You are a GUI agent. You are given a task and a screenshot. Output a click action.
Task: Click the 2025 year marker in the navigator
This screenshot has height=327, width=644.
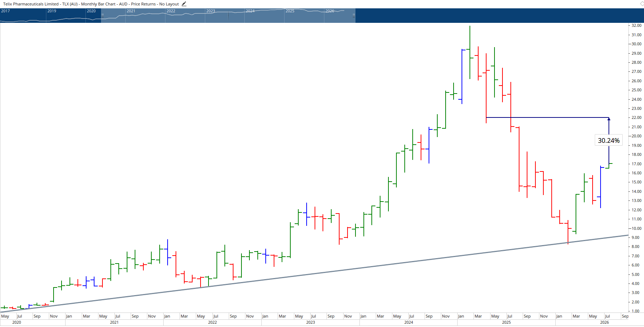[x=290, y=11]
